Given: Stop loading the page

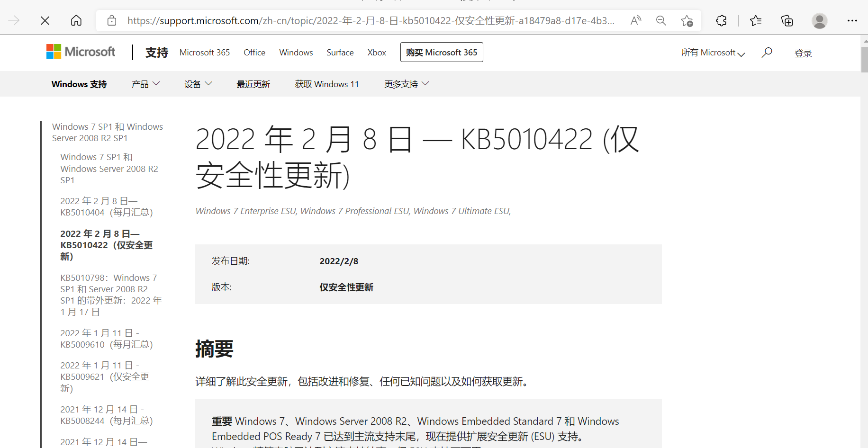Looking at the screenshot, I should tap(45, 20).
